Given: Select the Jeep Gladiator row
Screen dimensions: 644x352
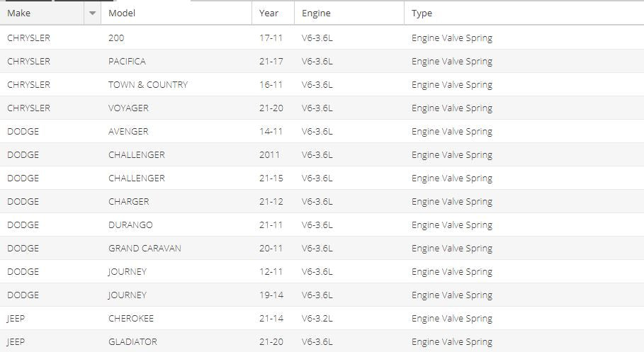Looking at the screenshot, I should pos(322,341).
